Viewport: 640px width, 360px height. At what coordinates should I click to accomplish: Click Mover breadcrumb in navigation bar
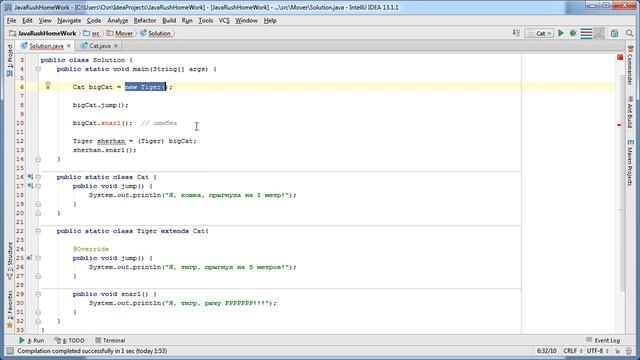[120, 33]
